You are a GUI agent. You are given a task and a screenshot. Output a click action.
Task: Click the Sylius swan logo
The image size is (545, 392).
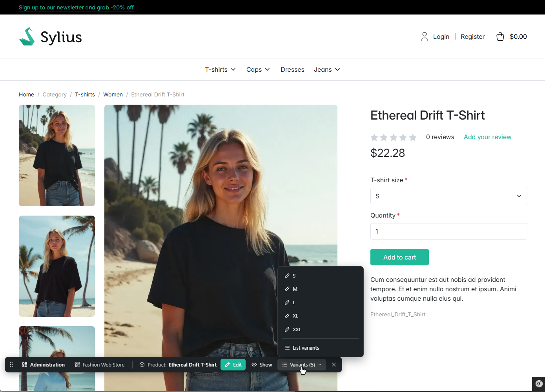point(50,36)
